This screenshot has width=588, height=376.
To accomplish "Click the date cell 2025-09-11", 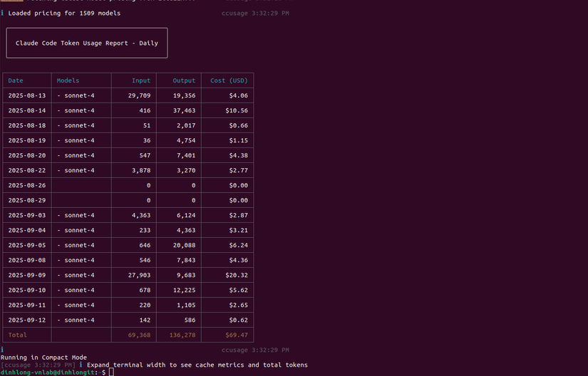I will [x=27, y=305].
